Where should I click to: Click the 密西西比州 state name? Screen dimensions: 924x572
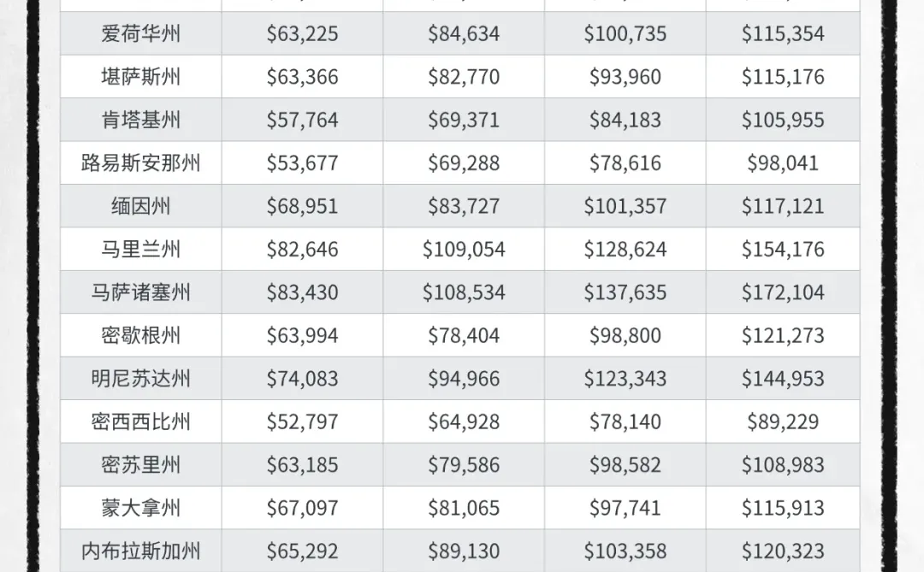pyautogui.click(x=141, y=422)
